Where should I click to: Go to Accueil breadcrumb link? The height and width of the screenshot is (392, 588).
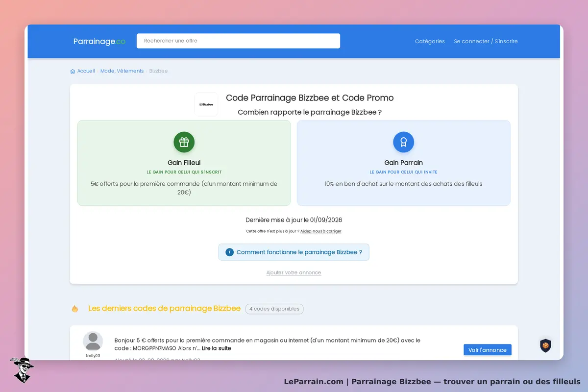(x=86, y=71)
